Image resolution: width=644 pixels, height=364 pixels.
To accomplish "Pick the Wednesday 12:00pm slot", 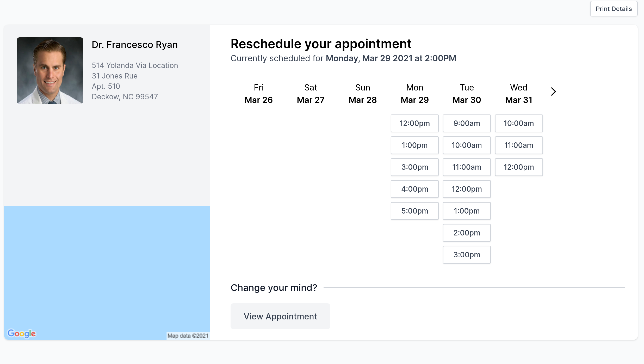I will 519,167.
